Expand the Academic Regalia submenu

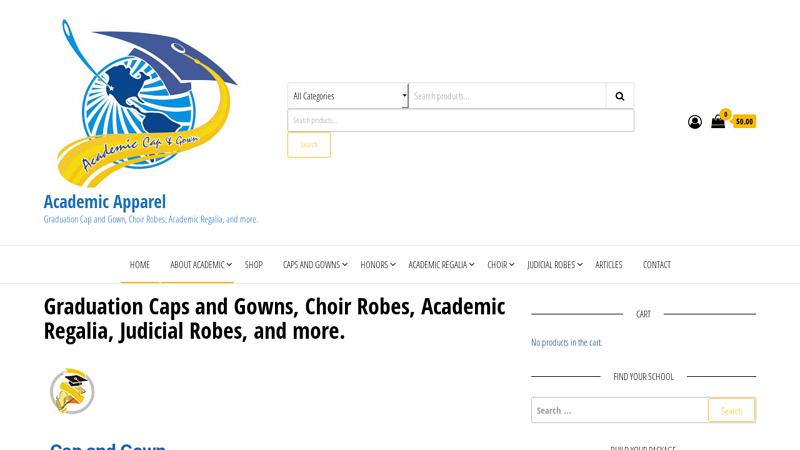pyautogui.click(x=471, y=265)
